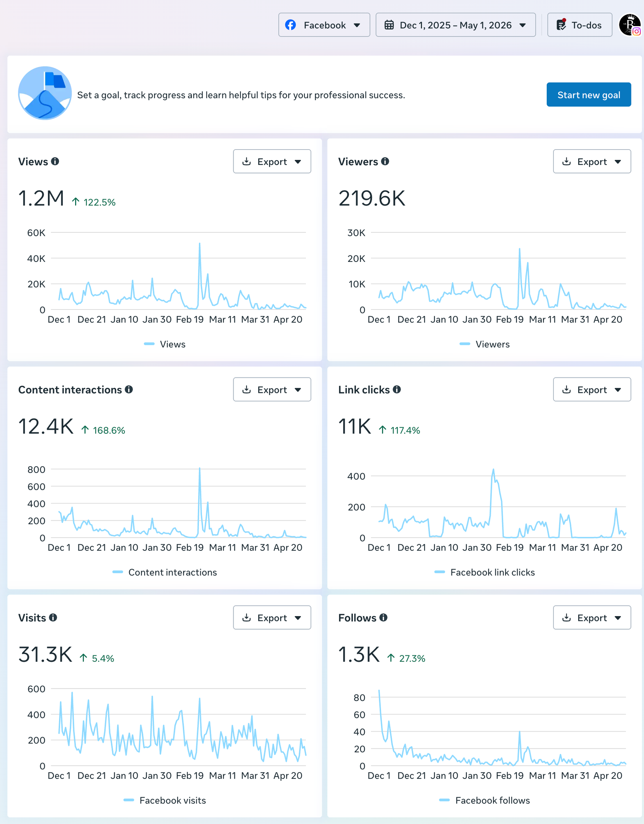Viewport: 644px width, 824px height.
Task: Click the 219.6K viewers total
Action: 372,199
